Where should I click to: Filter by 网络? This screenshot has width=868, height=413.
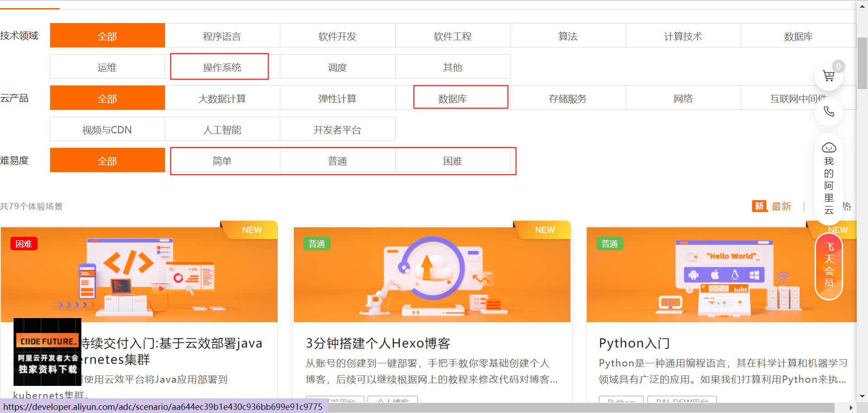[x=683, y=98]
